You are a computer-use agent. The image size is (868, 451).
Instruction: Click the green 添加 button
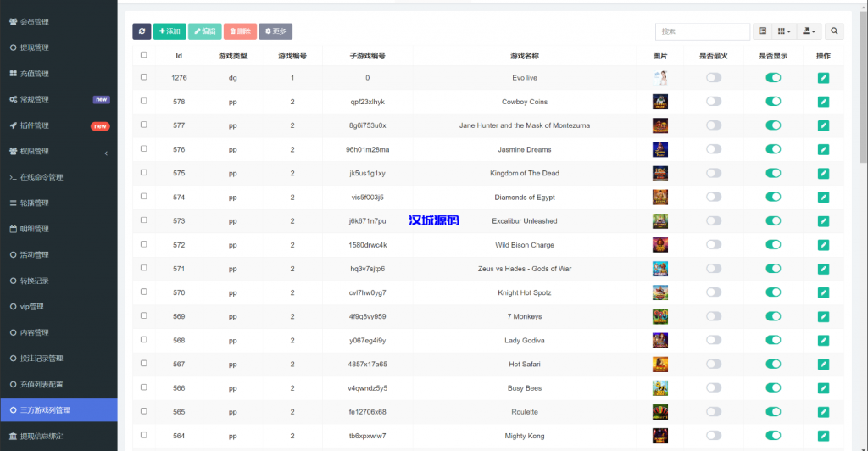pos(170,31)
